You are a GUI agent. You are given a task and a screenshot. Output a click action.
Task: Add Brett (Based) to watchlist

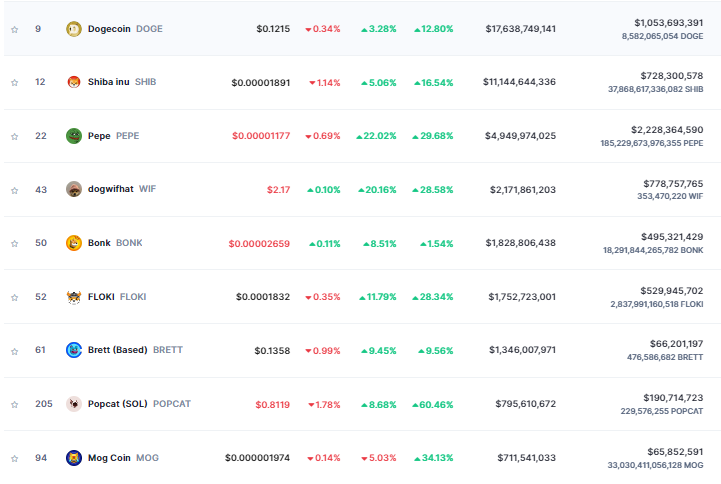click(x=15, y=351)
